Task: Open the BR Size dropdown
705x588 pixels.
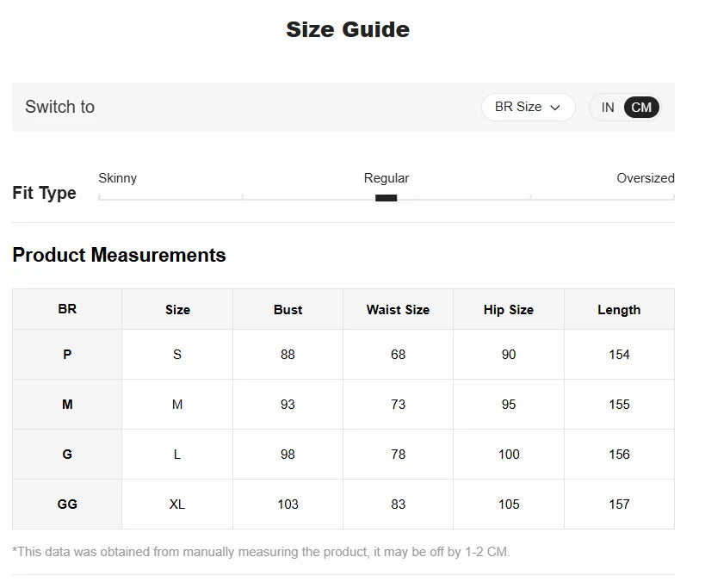Action: click(x=528, y=107)
